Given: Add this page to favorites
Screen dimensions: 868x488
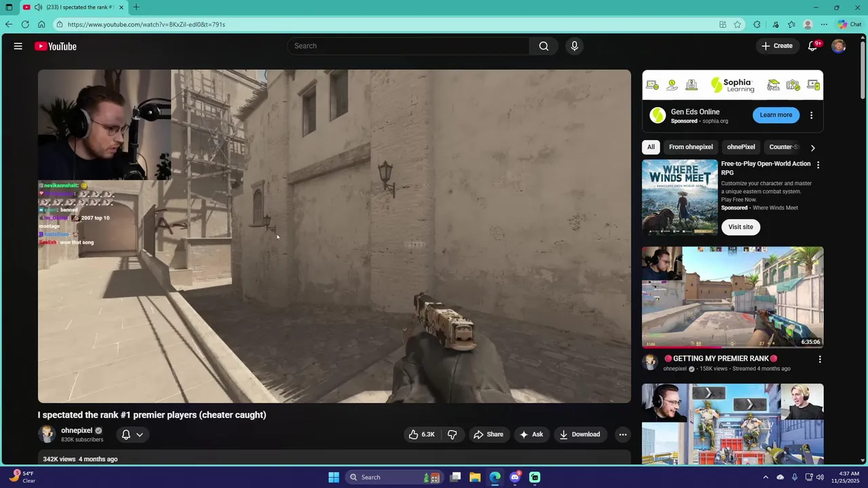Looking at the screenshot, I should tap(737, 24).
